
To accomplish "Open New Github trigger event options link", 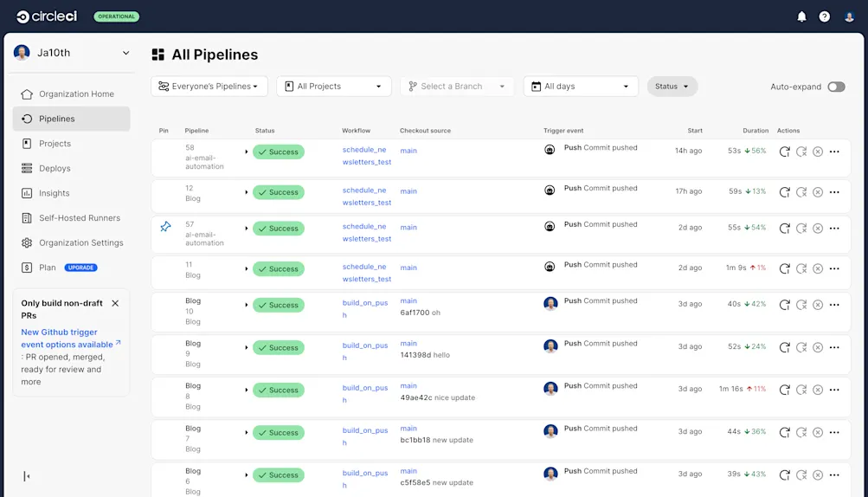I will click(x=67, y=338).
